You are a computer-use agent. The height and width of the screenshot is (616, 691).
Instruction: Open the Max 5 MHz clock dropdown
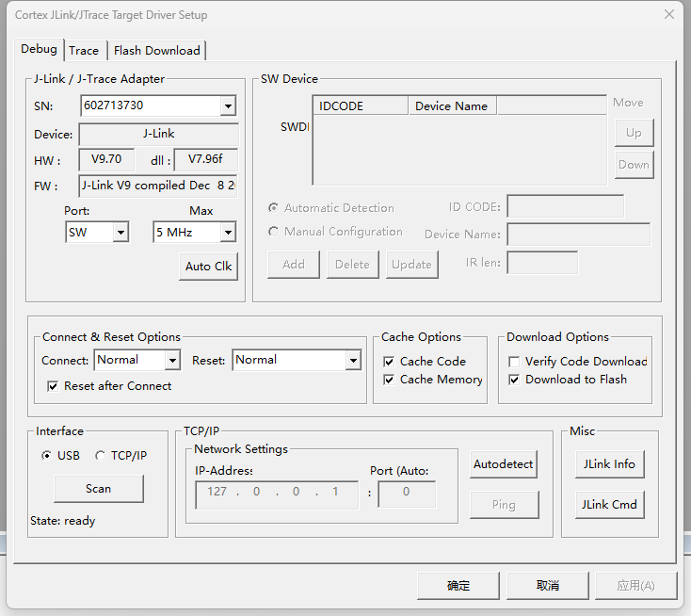228,233
